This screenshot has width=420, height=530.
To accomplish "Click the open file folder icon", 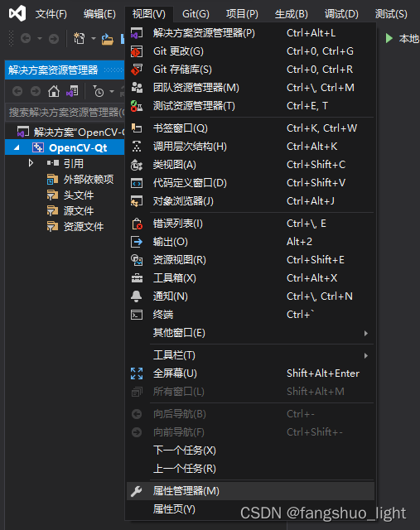I will click(108, 39).
